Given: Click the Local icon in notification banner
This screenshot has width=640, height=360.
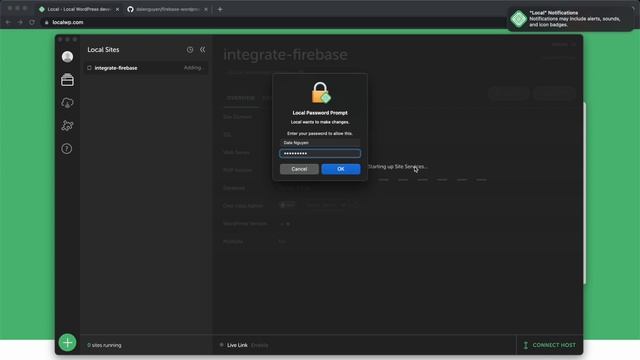Looking at the screenshot, I should pyautogui.click(x=519, y=19).
